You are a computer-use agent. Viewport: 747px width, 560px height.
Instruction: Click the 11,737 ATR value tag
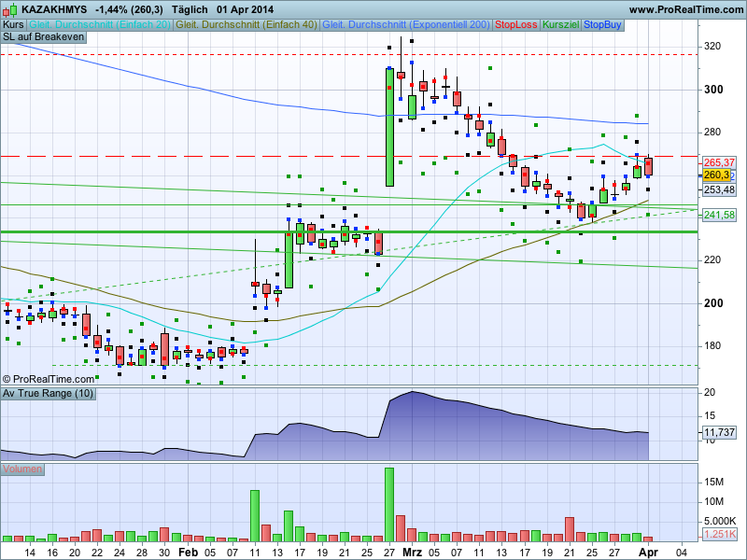[718, 432]
